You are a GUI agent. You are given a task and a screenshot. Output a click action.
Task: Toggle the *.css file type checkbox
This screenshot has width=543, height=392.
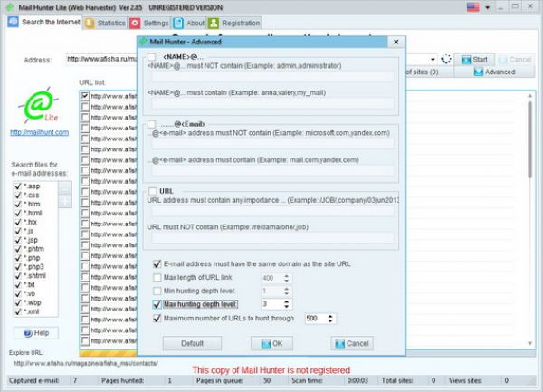point(18,196)
